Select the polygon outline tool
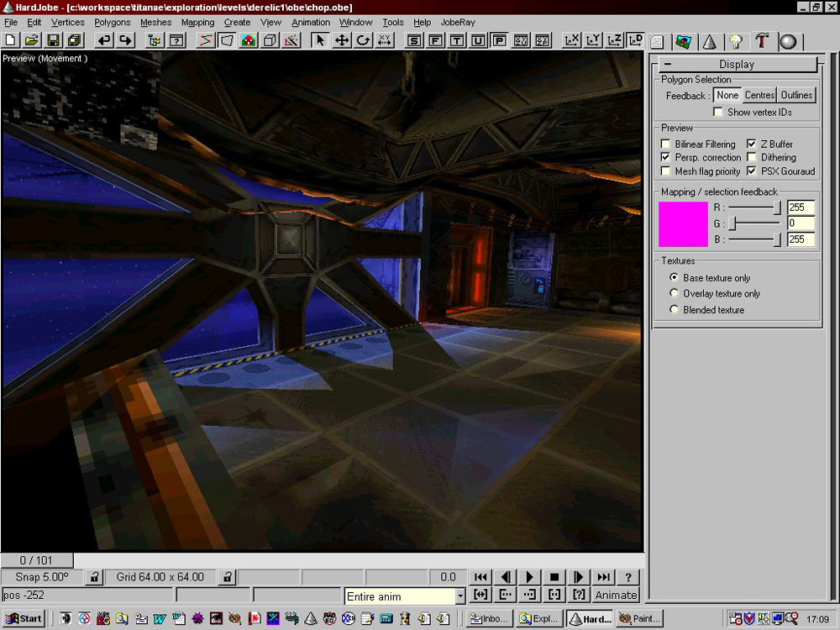The height and width of the screenshot is (630, 840). [227, 40]
